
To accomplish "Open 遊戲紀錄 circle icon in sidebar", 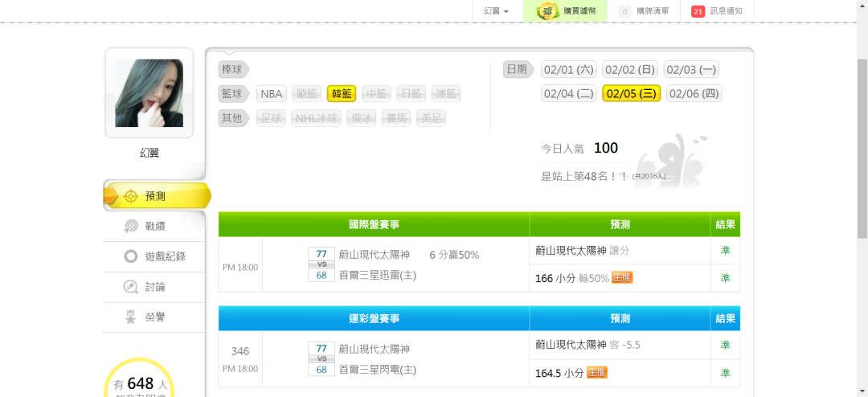I will 131,256.
